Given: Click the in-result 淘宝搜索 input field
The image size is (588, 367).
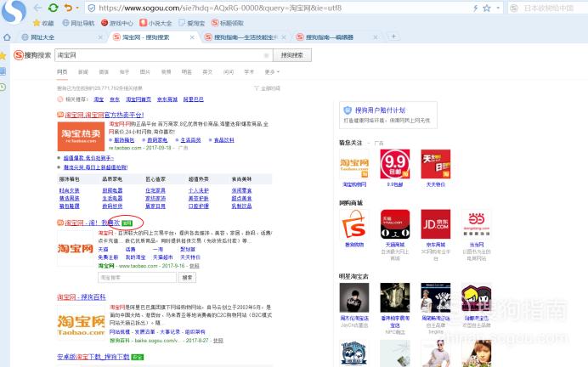Looking at the screenshot, I should click(137, 278).
